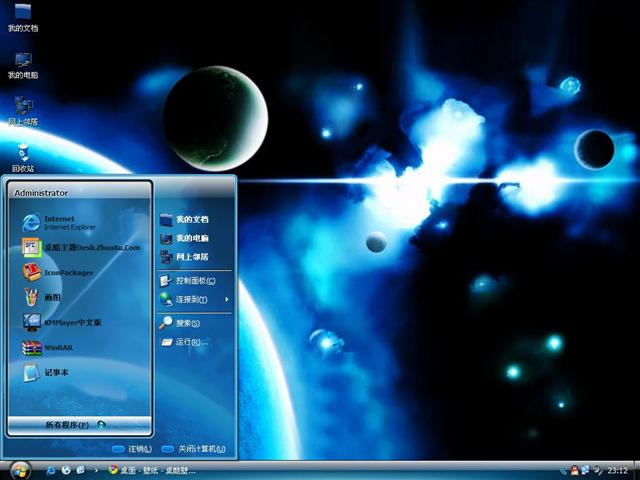This screenshot has height=480, width=640.
Task: Launch KMPlayer中文版 from Start menu
Action: pos(80,322)
